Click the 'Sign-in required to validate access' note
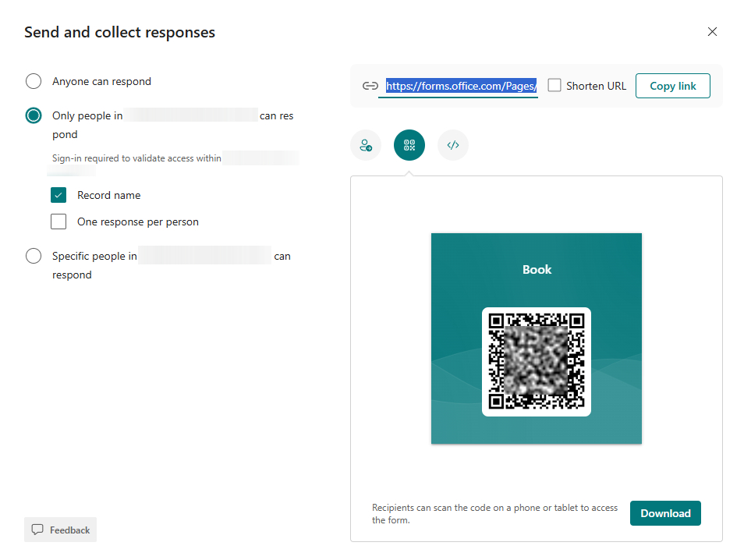 (136, 158)
